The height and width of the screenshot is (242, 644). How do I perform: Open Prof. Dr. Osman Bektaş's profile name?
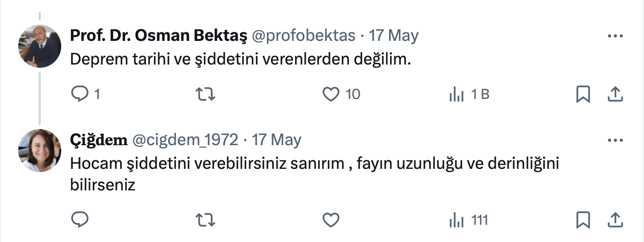coord(159,36)
